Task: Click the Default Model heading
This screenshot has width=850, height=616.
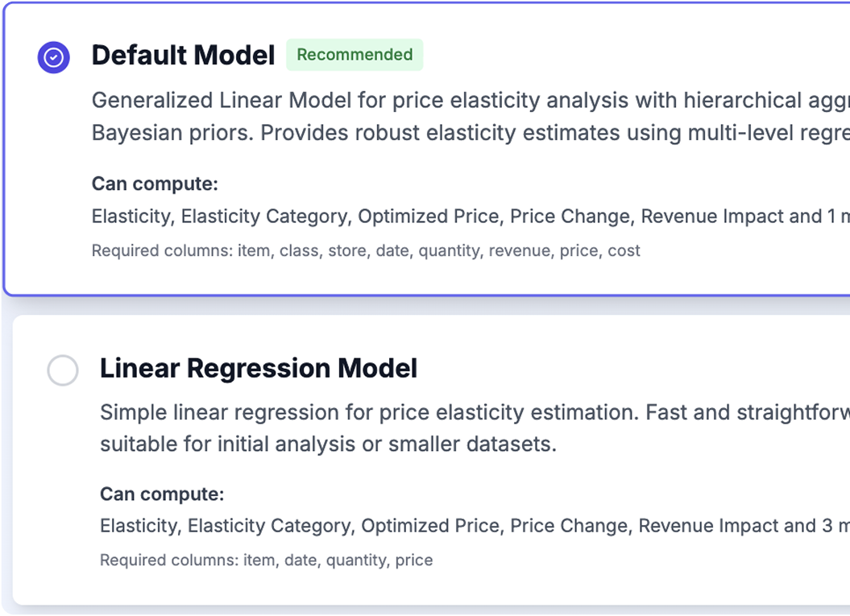Action: point(182,56)
